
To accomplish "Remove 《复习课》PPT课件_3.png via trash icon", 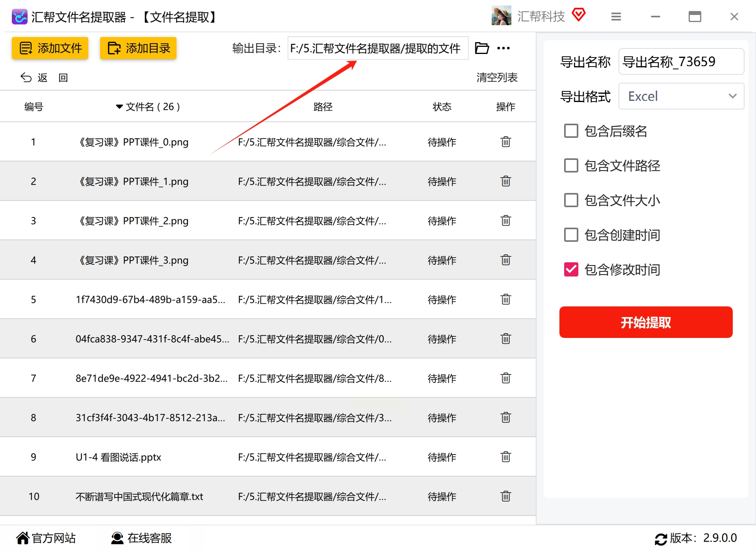I will tap(506, 260).
